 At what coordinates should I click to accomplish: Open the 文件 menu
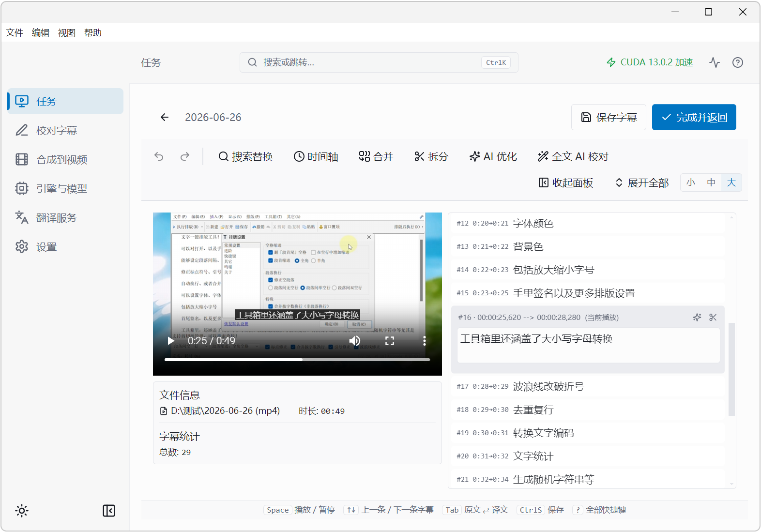tap(15, 32)
